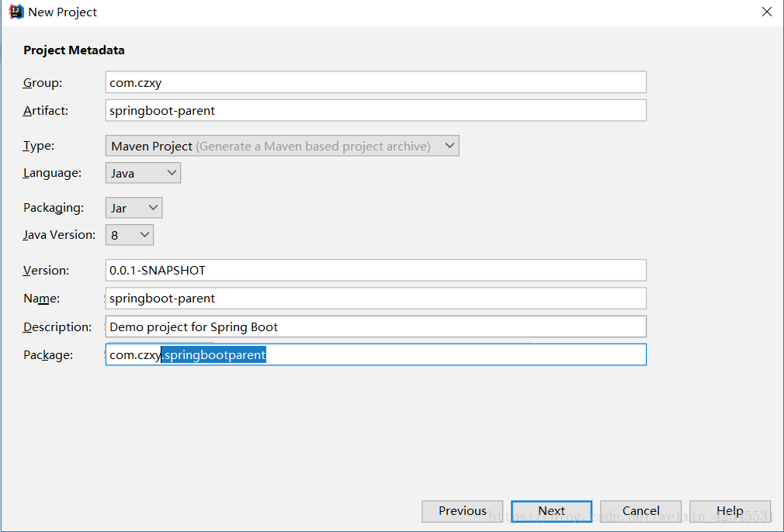
Task: Click the IntelliJ IDEA icon in title bar
Action: (x=16, y=12)
